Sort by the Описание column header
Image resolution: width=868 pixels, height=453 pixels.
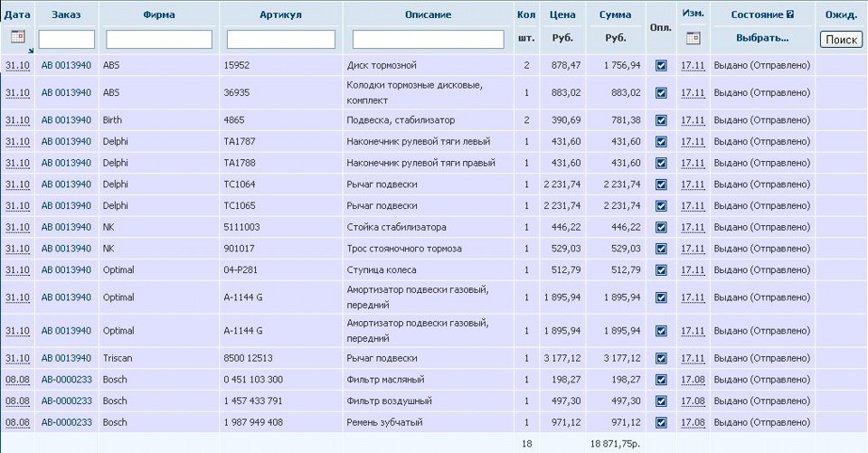pyautogui.click(x=428, y=15)
